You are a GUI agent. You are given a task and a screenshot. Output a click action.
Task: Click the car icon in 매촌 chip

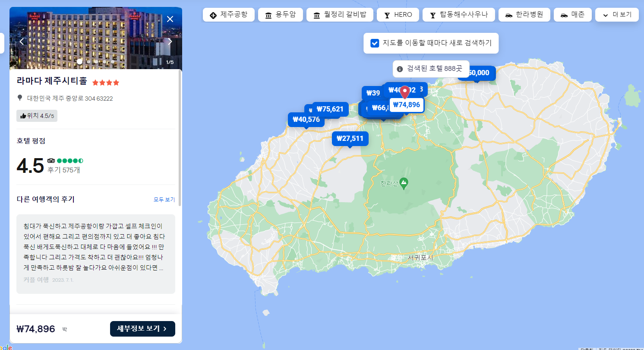pos(564,16)
